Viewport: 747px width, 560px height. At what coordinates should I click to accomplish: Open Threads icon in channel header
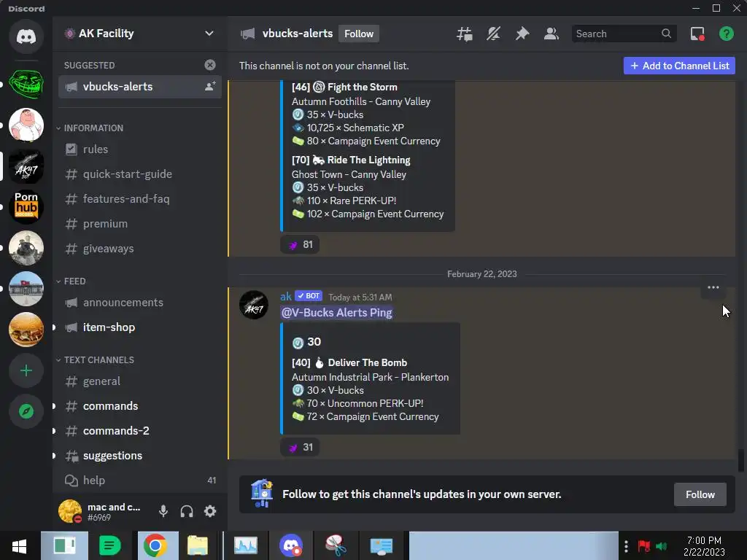tap(465, 34)
